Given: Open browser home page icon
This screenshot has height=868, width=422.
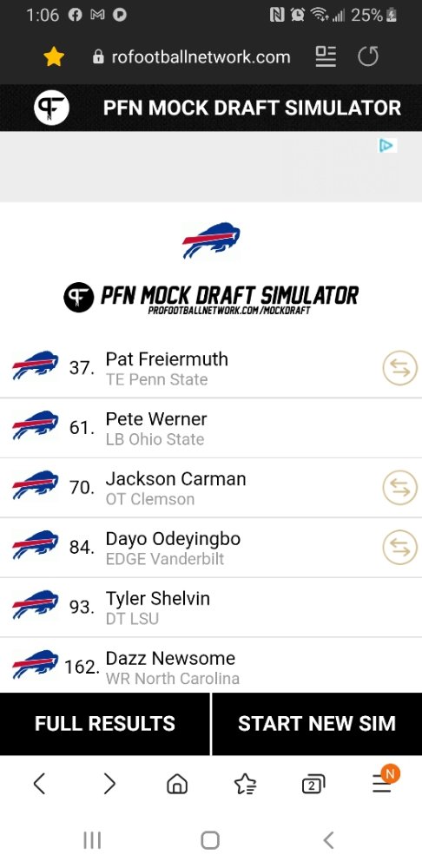Looking at the screenshot, I should (177, 784).
